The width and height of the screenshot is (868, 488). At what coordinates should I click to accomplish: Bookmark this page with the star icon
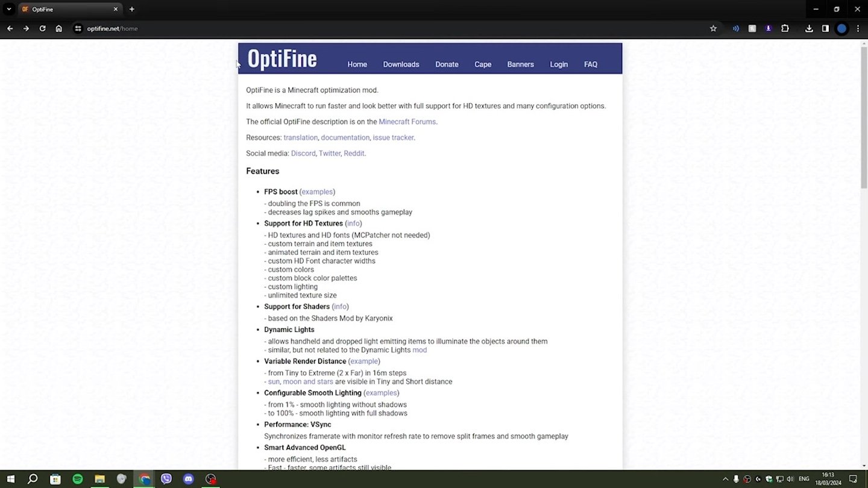pyautogui.click(x=713, y=28)
